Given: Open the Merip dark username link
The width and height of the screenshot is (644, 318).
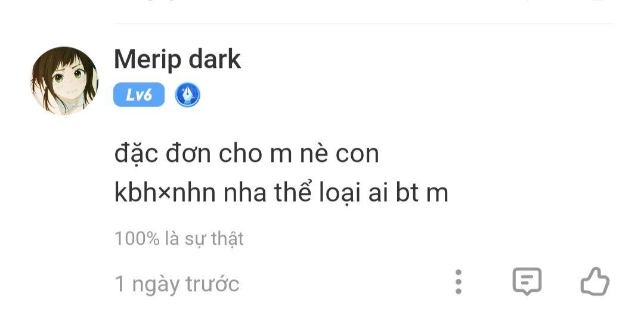Looking at the screenshot, I should [x=177, y=60].
